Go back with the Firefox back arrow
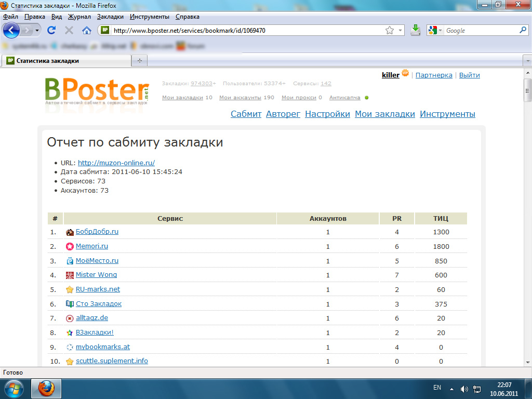 11,31
